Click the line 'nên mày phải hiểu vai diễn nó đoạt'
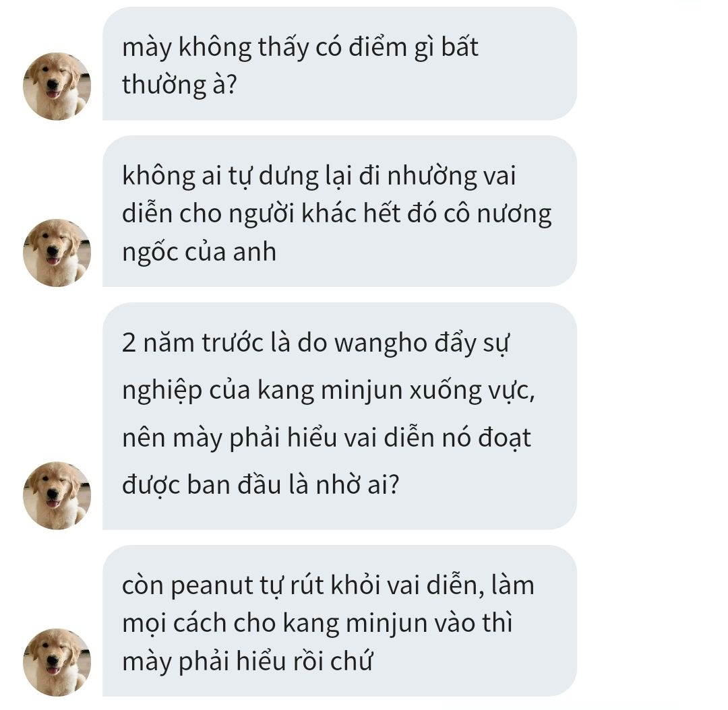Image resolution: width=728 pixels, height=710 pixels. (x=326, y=439)
